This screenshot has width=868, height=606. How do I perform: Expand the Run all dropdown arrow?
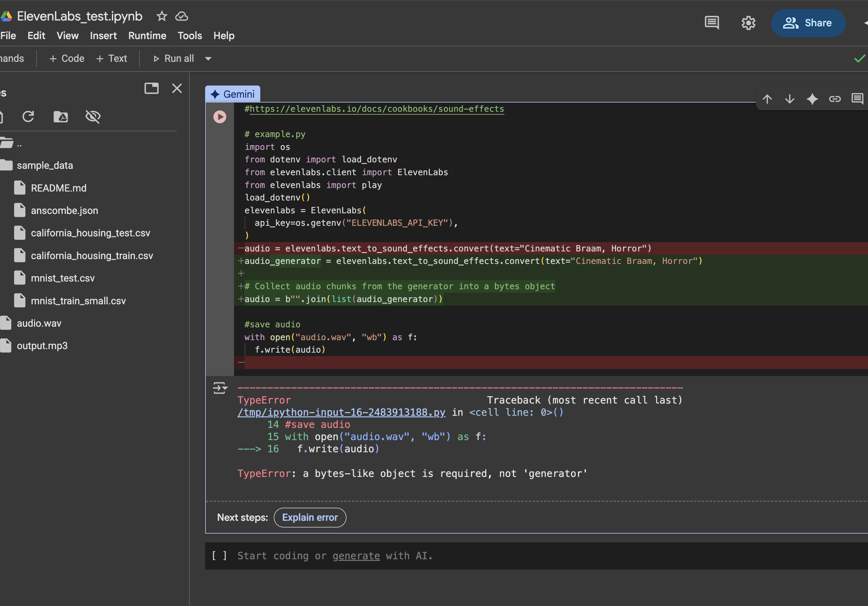click(x=208, y=59)
